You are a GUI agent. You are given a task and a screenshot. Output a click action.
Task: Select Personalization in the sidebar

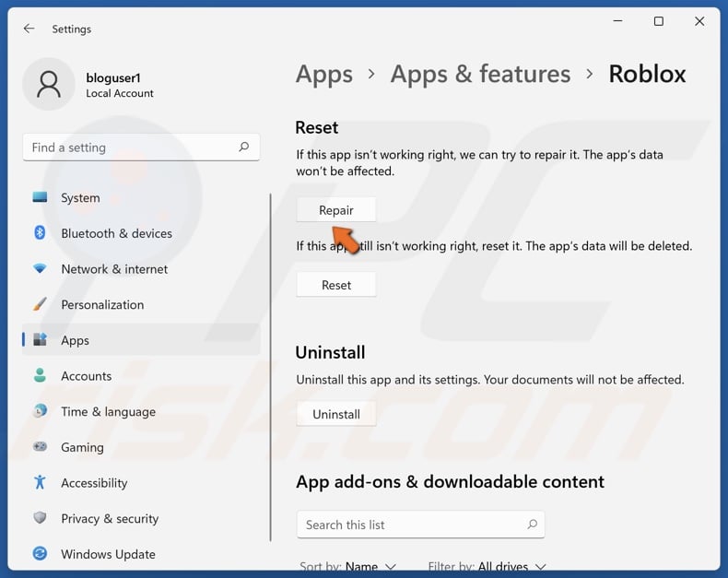coord(142,304)
